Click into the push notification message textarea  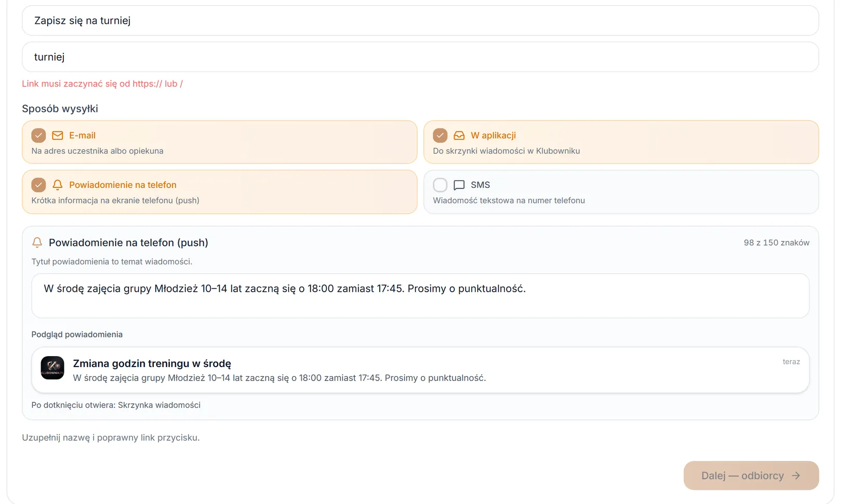[x=420, y=296]
